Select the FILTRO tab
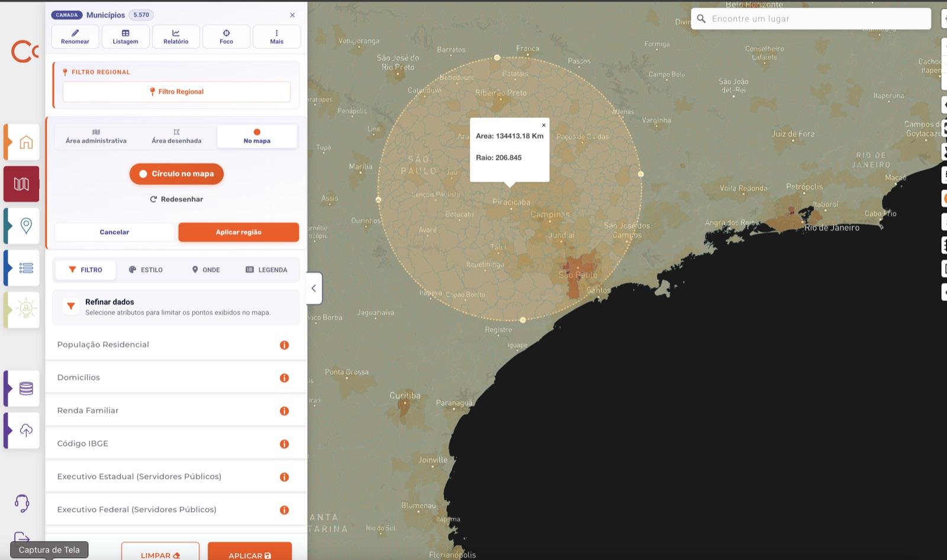 click(x=86, y=270)
